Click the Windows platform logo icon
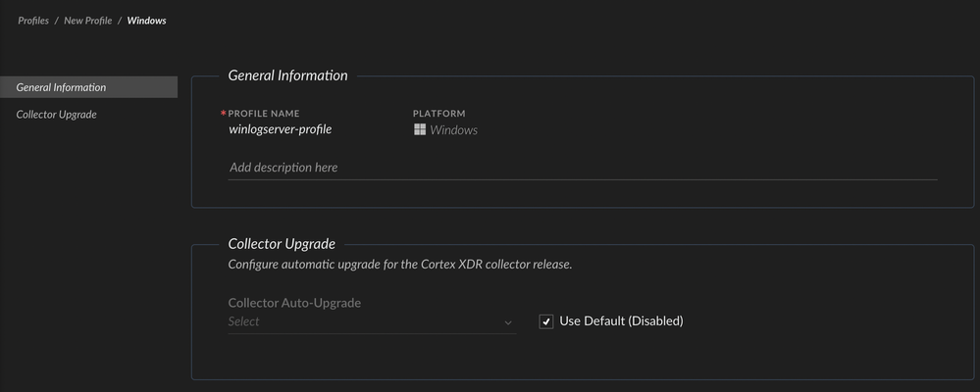980x392 pixels. coord(420,129)
